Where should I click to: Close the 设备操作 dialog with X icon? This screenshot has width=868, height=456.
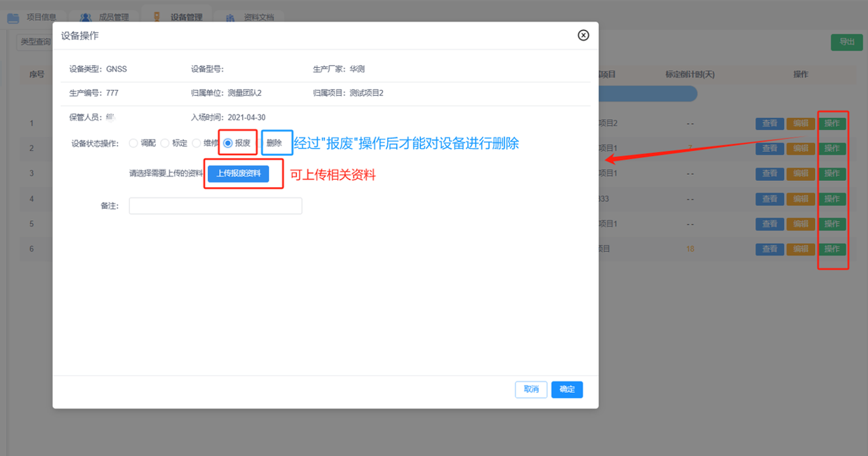pos(583,35)
